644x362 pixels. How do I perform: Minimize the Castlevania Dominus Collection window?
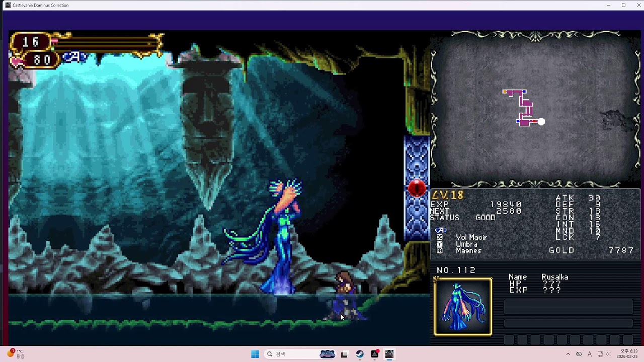point(608,5)
